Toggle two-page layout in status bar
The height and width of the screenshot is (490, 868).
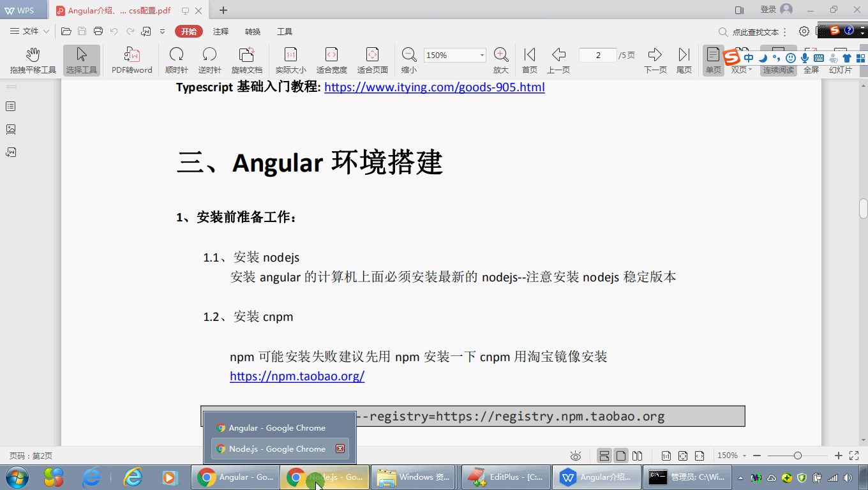pos(637,456)
